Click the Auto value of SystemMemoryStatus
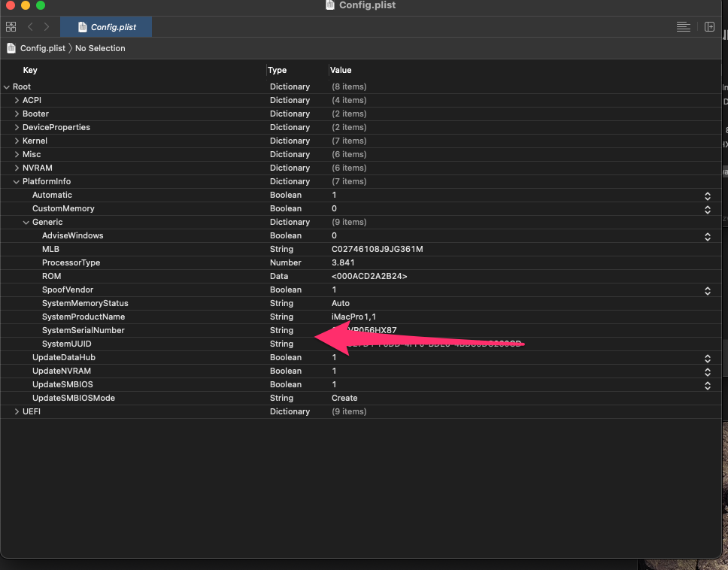The width and height of the screenshot is (728, 570). coord(341,303)
